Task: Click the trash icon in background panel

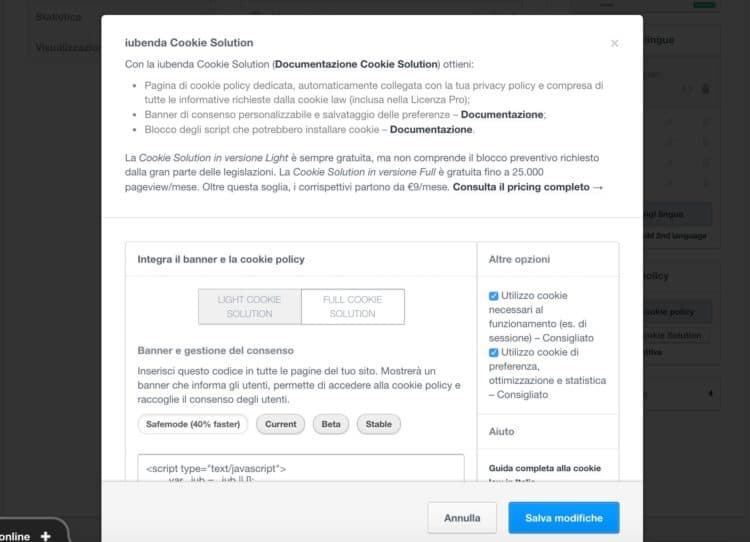Action: pyautogui.click(x=706, y=89)
